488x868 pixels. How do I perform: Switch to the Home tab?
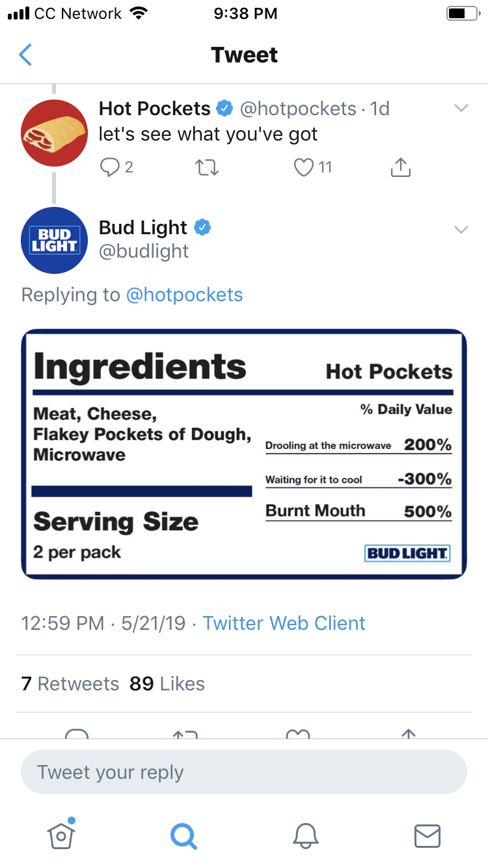pyautogui.click(x=61, y=834)
